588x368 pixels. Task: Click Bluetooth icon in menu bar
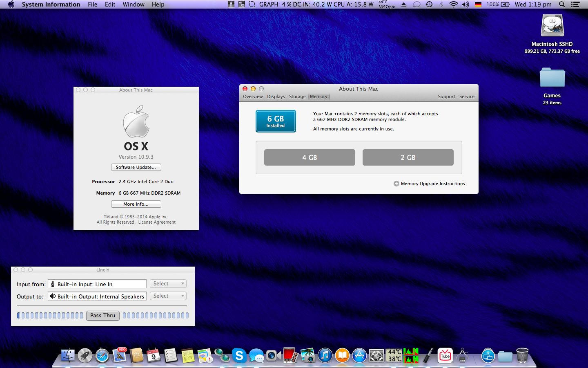coord(441,4)
